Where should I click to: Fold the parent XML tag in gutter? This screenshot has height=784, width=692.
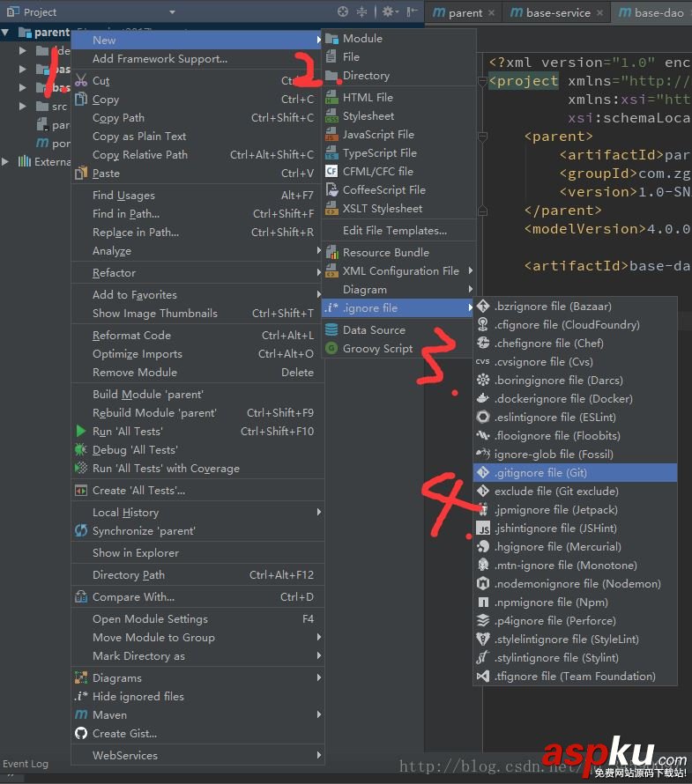point(483,136)
